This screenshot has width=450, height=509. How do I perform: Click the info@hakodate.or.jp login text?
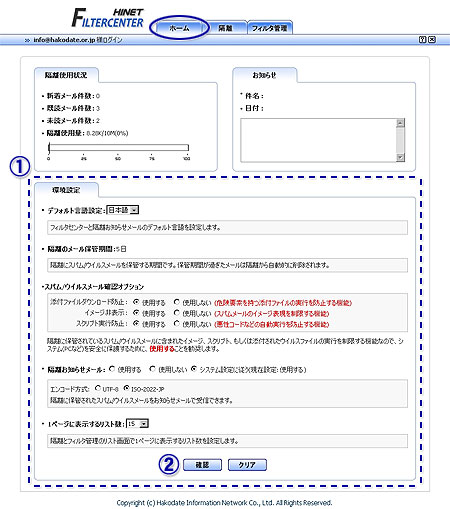pyautogui.click(x=78, y=40)
